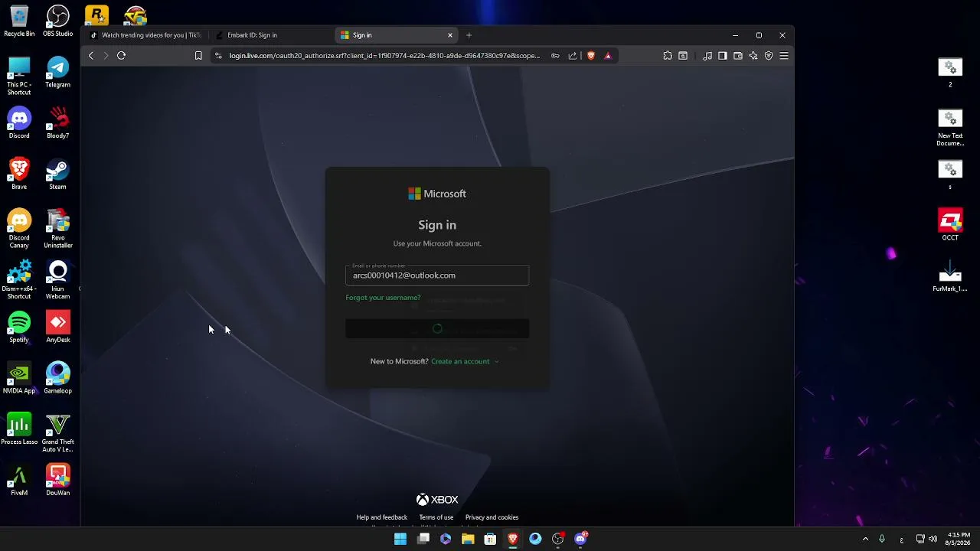Click the browser address bar URL
The image size is (980, 551).
[x=384, y=56]
